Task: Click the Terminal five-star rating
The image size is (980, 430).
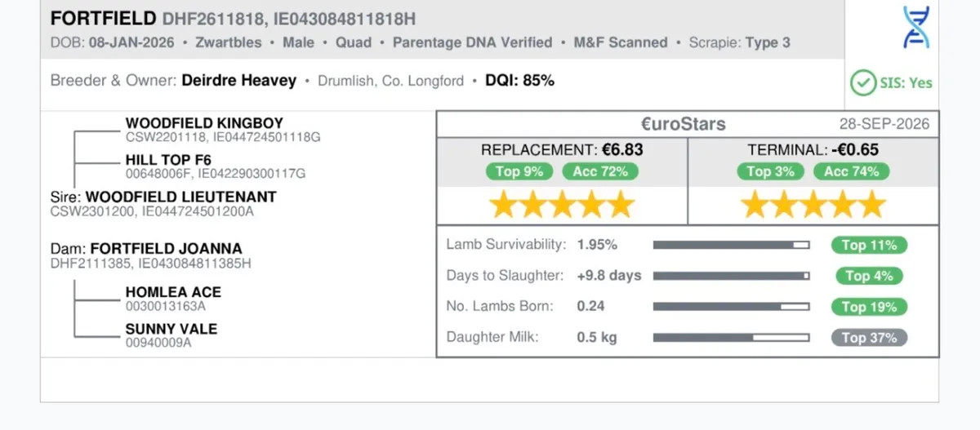Action: coord(813,205)
